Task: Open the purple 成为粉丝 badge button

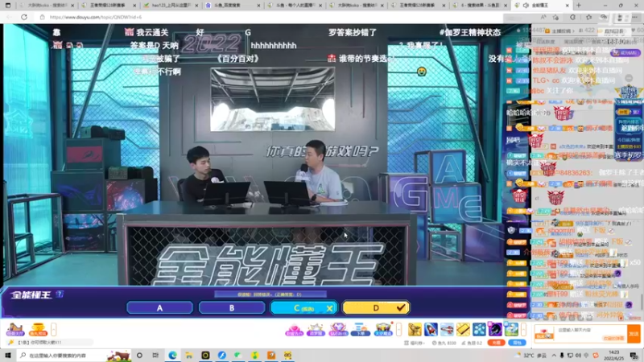Action: point(625,53)
